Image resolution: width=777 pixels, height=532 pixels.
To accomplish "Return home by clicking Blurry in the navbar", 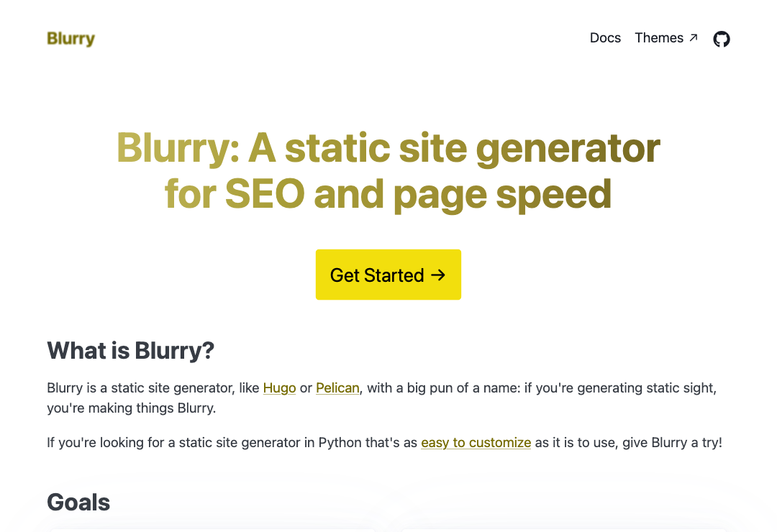I will (71, 39).
